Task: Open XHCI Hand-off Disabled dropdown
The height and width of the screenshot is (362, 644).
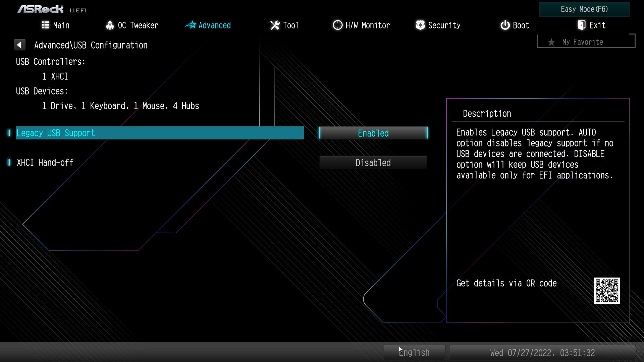Action: [373, 163]
